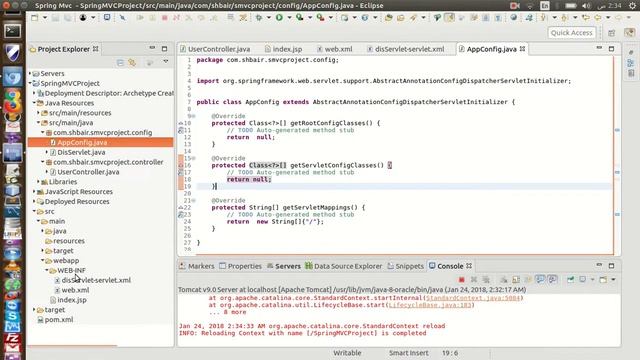Click the red Terminate icon in Console
Screen dimensions: 640x360
pos(462,280)
